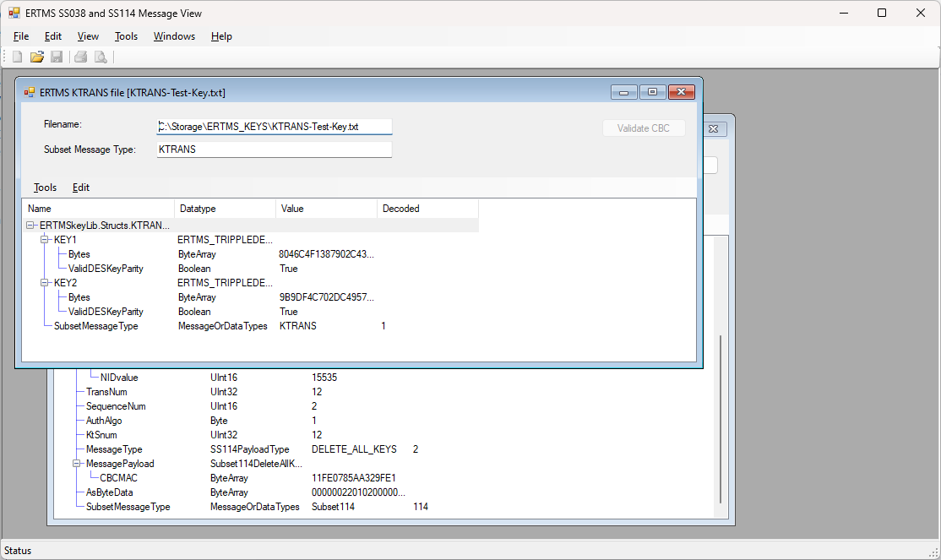Collapse the ERTMSkeyLib.Structs root node
941x560 pixels.
coord(30,226)
